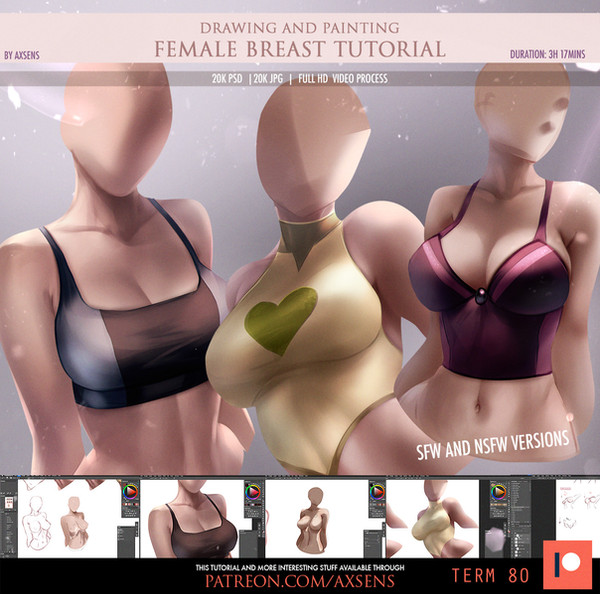Select the 'FEMALE BREAST TUTORIAL' title
This screenshot has width=600, height=594.
300,49
